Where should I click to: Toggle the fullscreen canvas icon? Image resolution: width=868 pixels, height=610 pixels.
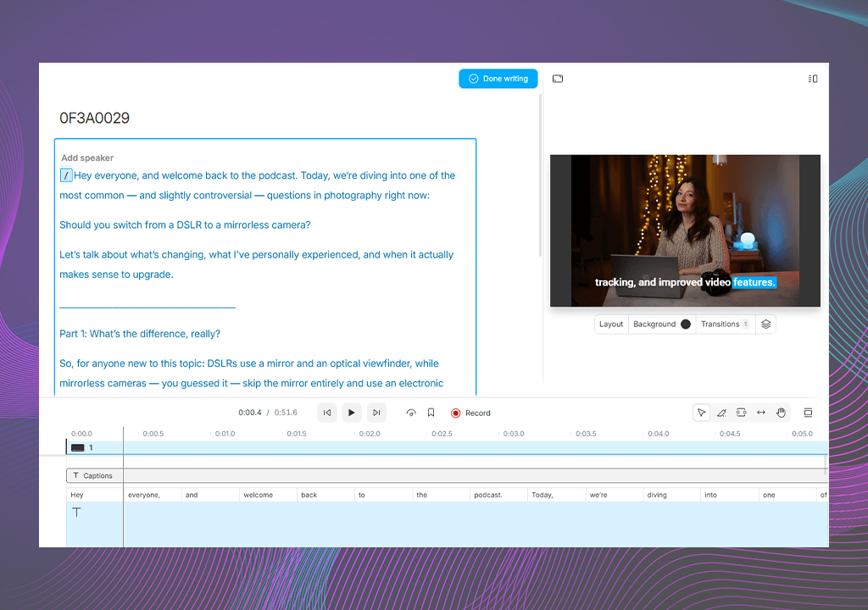click(x=558, y=79)
